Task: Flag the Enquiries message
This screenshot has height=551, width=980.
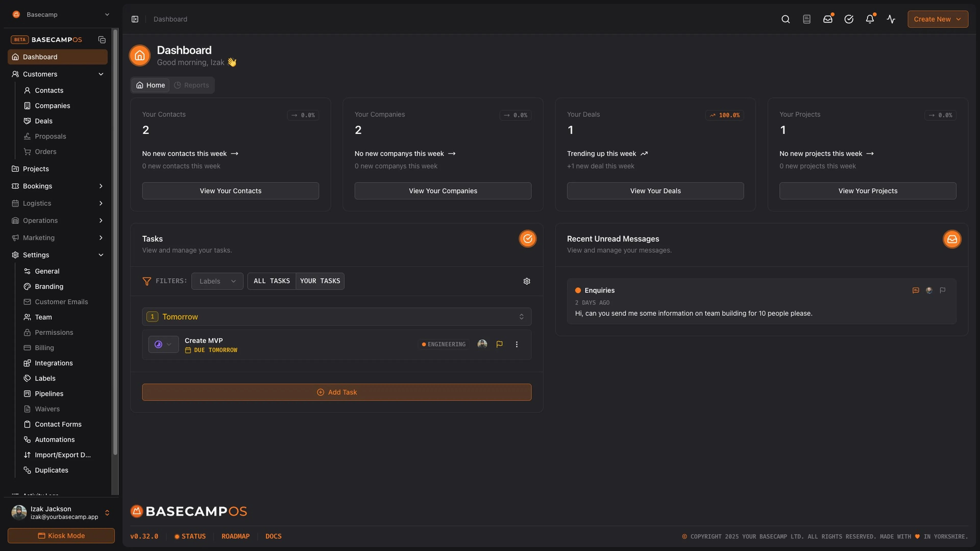Action: click(943, 290)
